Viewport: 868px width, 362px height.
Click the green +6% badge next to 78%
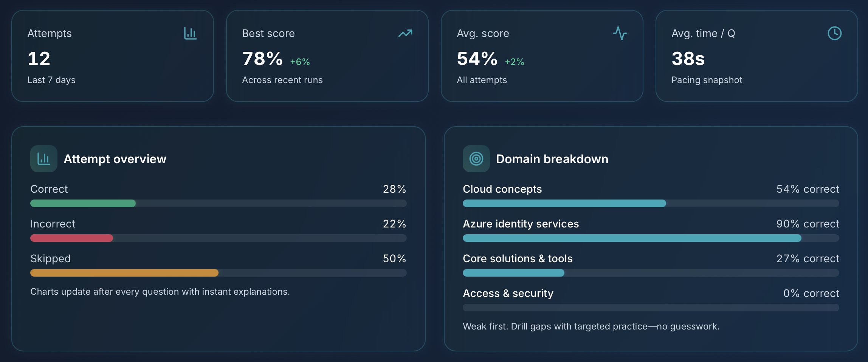click(x=300, y=61)
